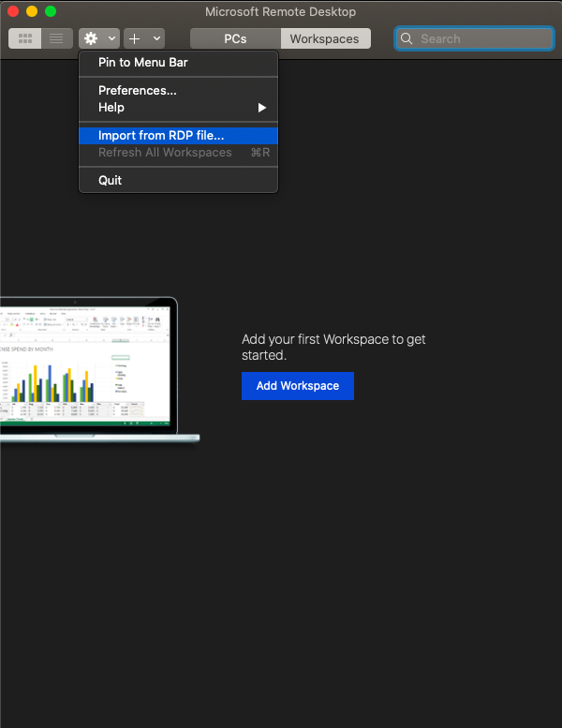Screen dimensions: 562x728
Task: Close the window with red button
Action: [13, 11]
